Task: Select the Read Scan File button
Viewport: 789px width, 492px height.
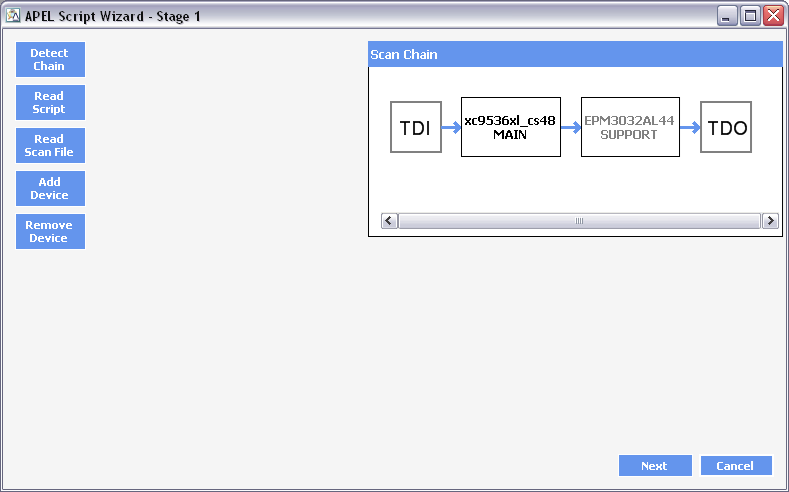Action: coord(50,145)
